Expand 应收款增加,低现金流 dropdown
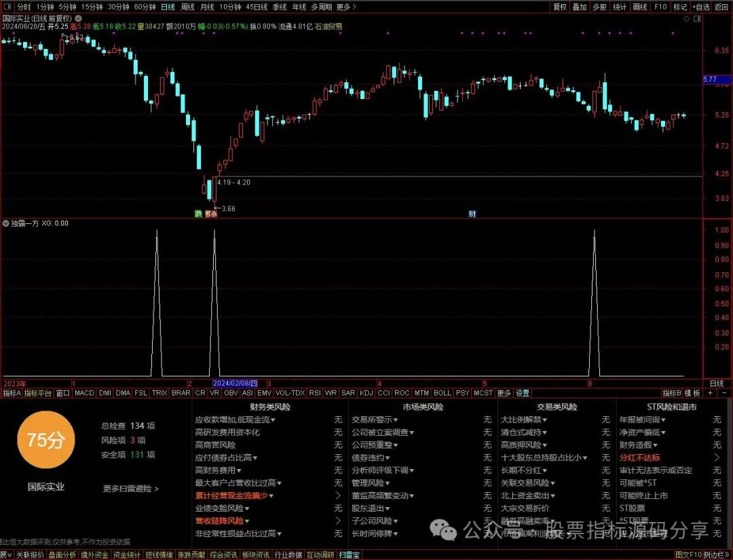This screenshot has width=733, height=560. pos(235,419)
